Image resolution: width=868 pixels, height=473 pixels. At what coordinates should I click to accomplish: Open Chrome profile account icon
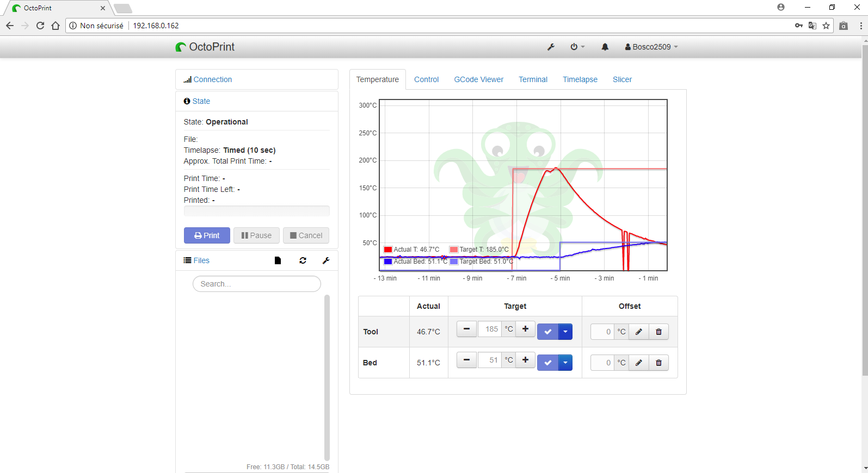click(x=781, y=7)
